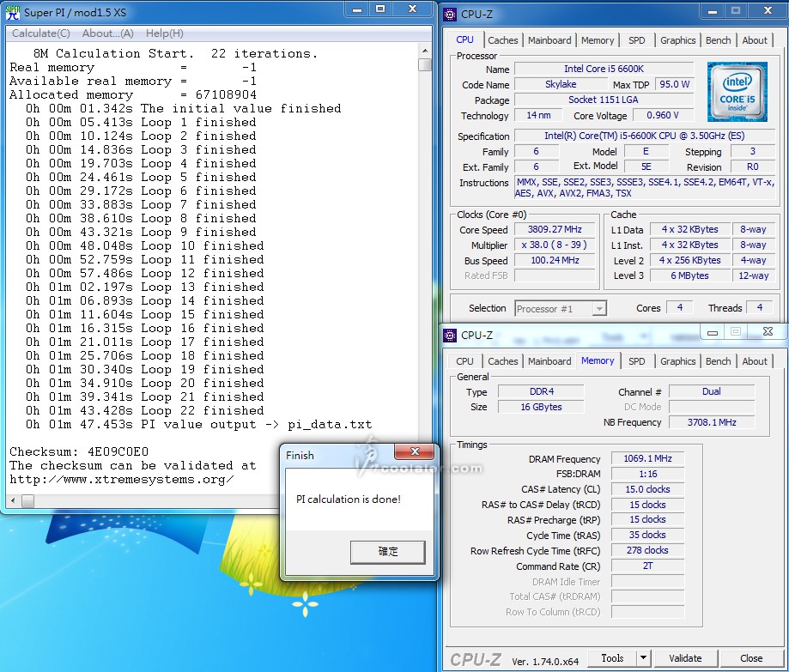This screenshot has height=672, width=789.
Task: Select SPD tab in lower CPU-Z window
Action: click(636, 361)
